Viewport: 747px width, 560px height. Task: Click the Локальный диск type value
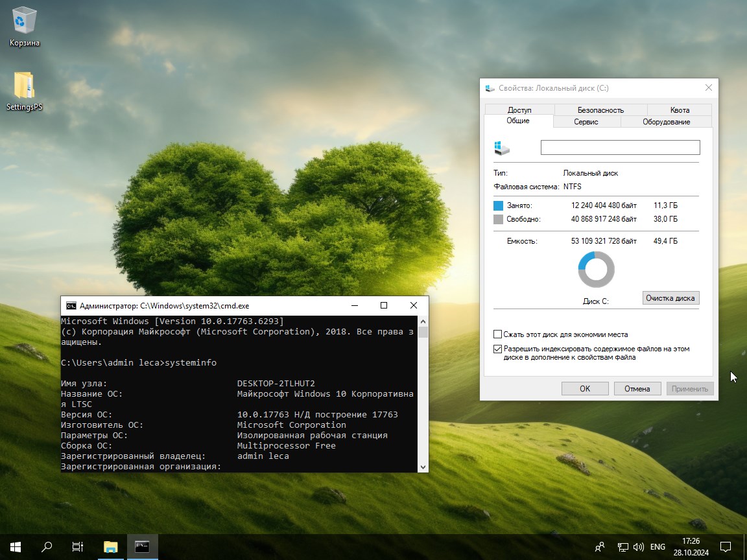(590, 173)
